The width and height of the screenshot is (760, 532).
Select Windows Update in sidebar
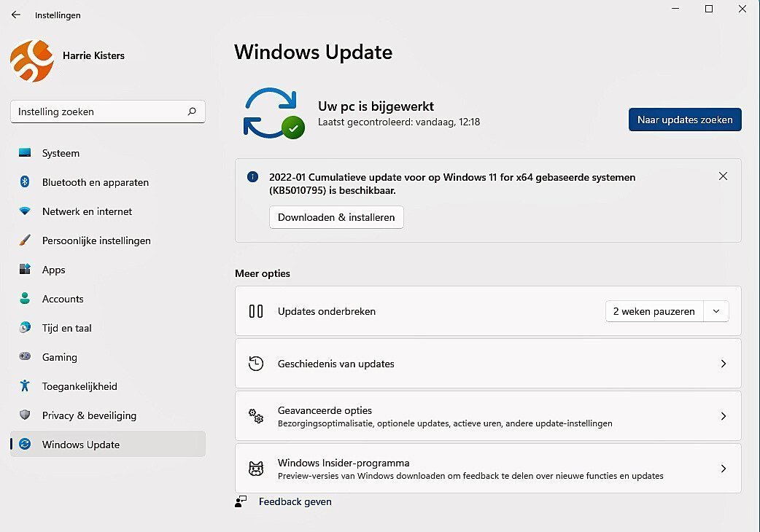[x=108, y=445]
